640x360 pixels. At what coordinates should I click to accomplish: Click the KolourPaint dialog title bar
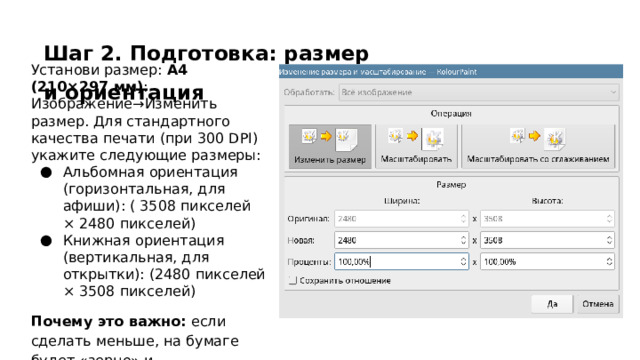click(451, 72)
